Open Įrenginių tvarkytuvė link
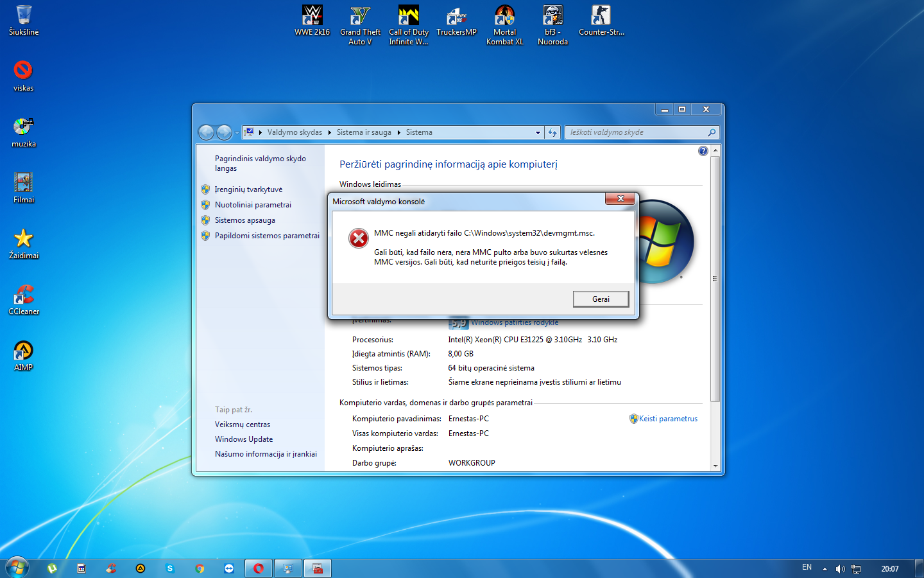Image resolution: width=924 pixels, height=578 pixels. [248, 189]
